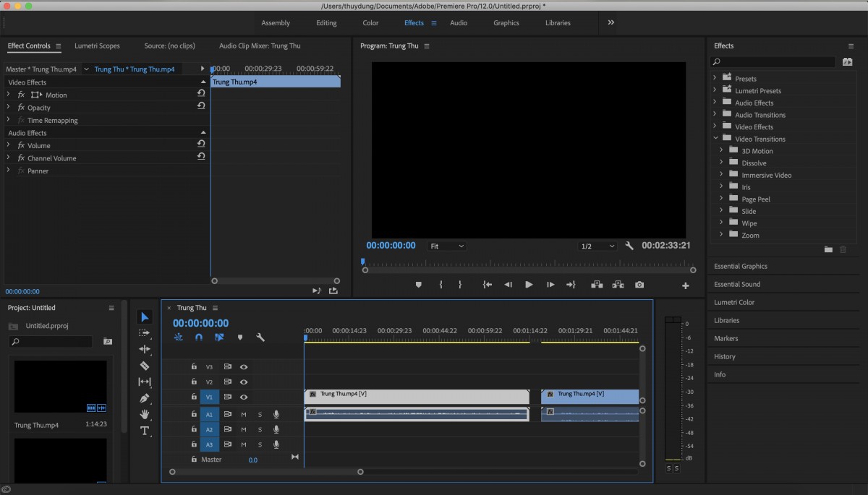Screen dimensions: 868x495
Task: Expand the Motion effect properties
Action: click(x=9, y=95)
